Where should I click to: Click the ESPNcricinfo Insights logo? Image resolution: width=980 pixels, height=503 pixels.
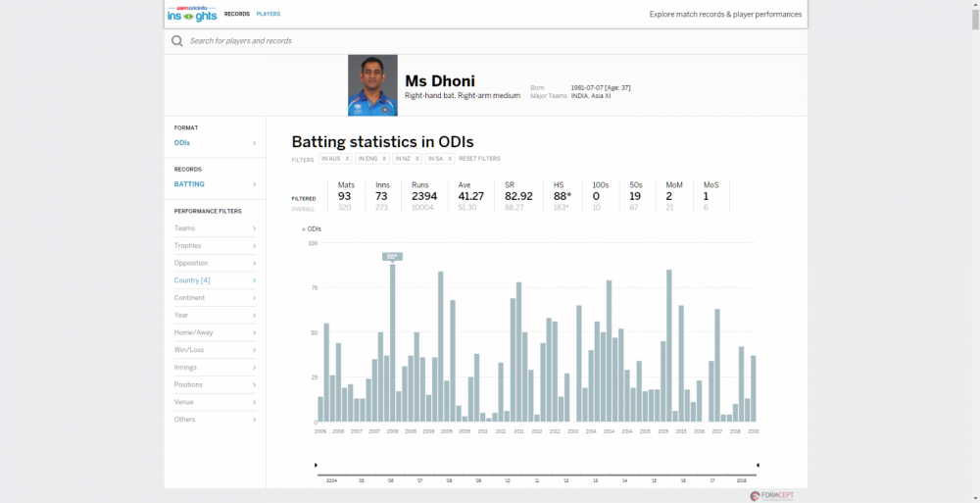point(192,13)
